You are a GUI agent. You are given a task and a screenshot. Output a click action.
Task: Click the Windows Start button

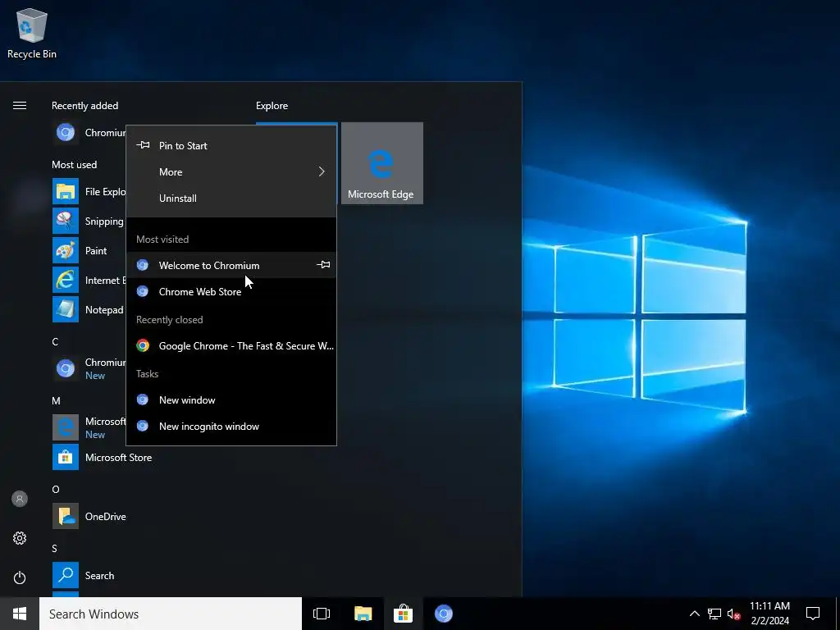coord(20,614)
